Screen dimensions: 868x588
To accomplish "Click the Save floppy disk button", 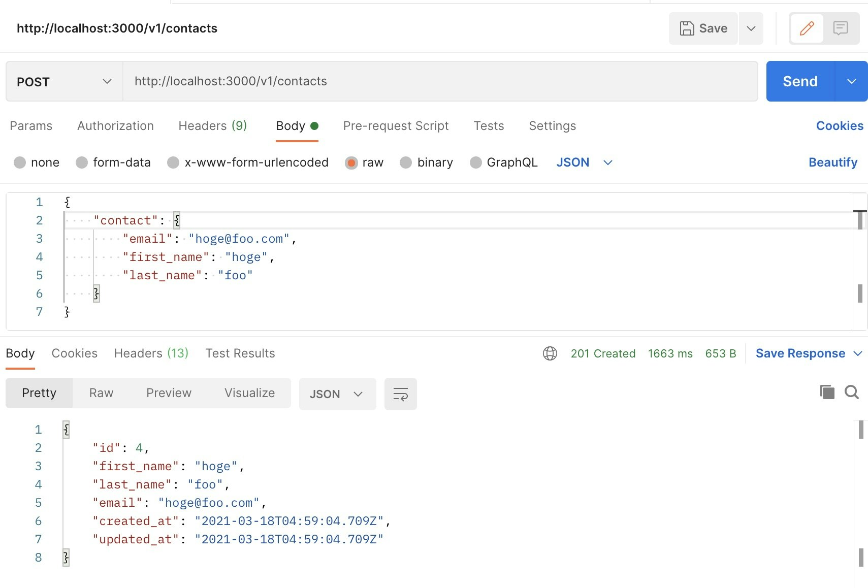I will pos(703,28).
